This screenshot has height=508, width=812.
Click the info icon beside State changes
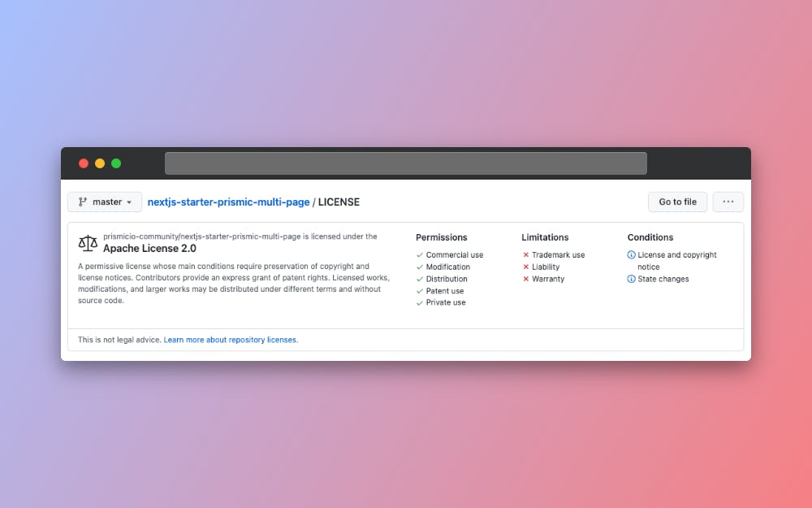point(631,279)
